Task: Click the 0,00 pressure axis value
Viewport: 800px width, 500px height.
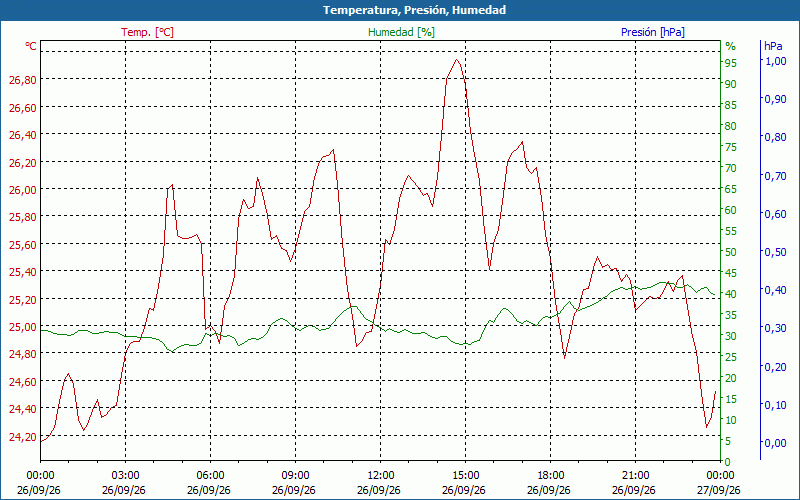Action: tap(776, 443)
